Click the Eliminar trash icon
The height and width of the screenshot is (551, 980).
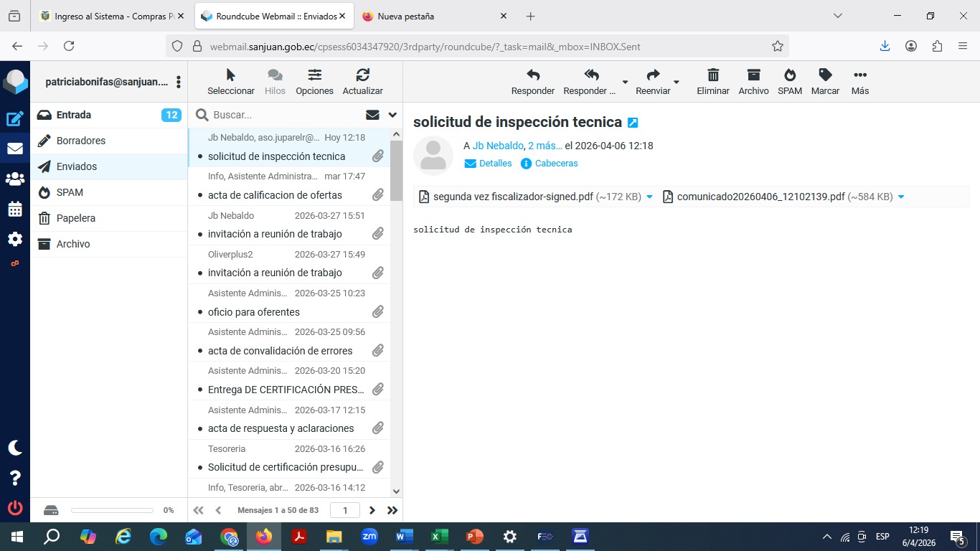click(x=712, y=75)
